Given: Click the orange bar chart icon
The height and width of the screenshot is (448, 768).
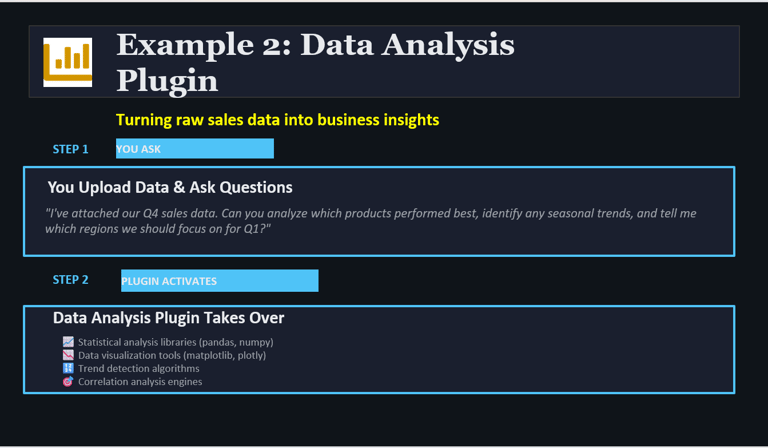Looking at the screenshot, I should click(67, 61).
